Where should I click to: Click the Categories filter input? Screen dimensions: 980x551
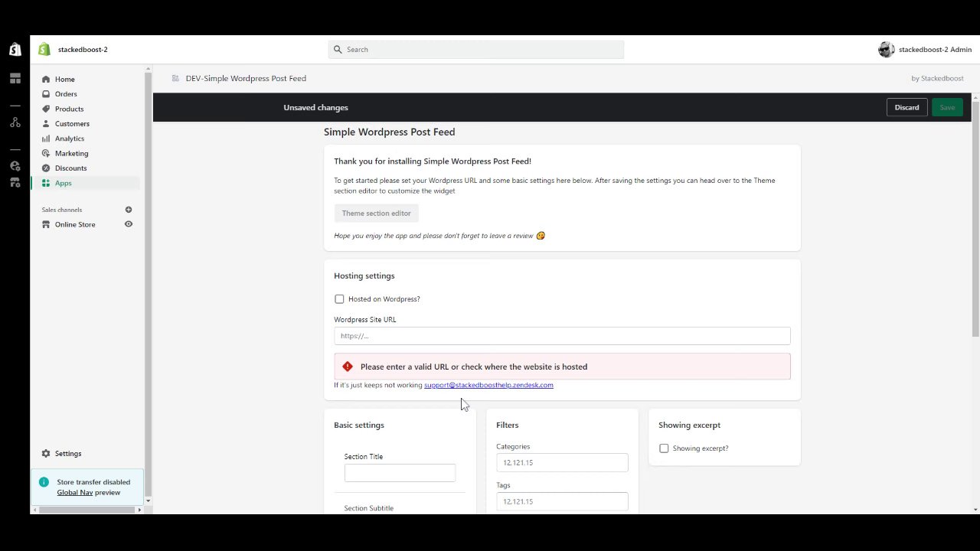pyautogui.click(x=562, y=462)
